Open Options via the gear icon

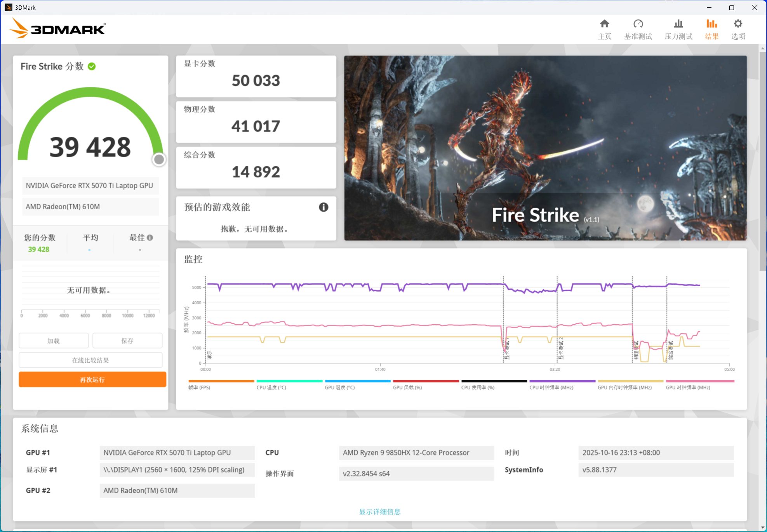(737, 24)
